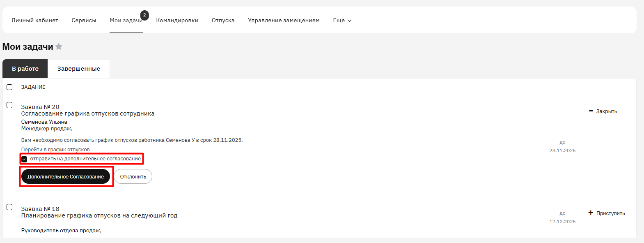Click the favorite star next to Мои задачи
This screenshot has width=644, height=243.
click(x=59, y=46)
